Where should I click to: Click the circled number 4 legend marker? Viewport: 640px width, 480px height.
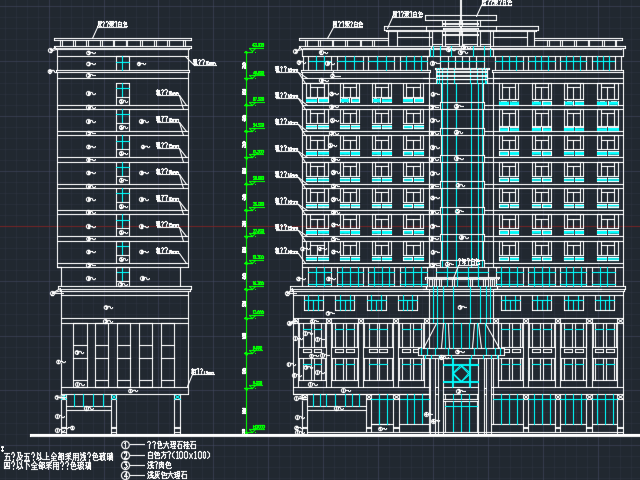click(126, 475)
